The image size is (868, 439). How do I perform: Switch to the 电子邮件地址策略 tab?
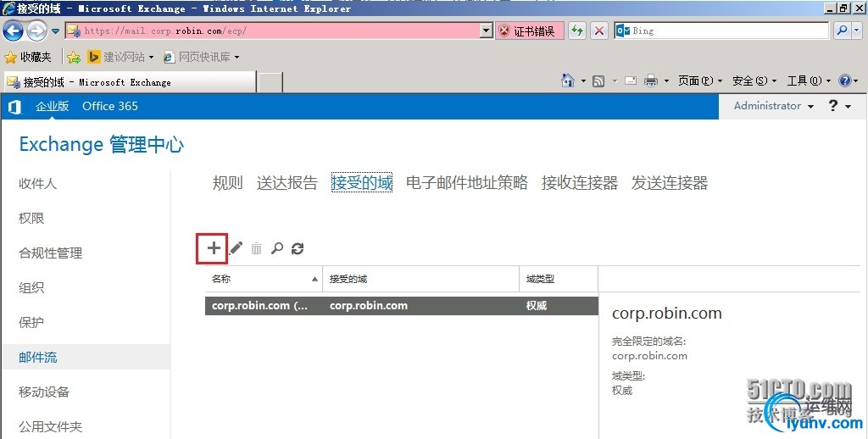click(467, 183)
